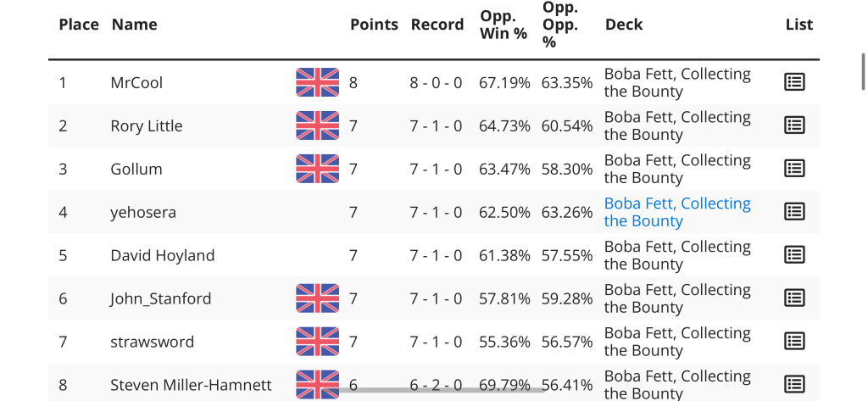Image resolution: width=868 pixels, height=401 pixels.
Task: Click the UK flag beside strawsword
Action: [317, 342]
